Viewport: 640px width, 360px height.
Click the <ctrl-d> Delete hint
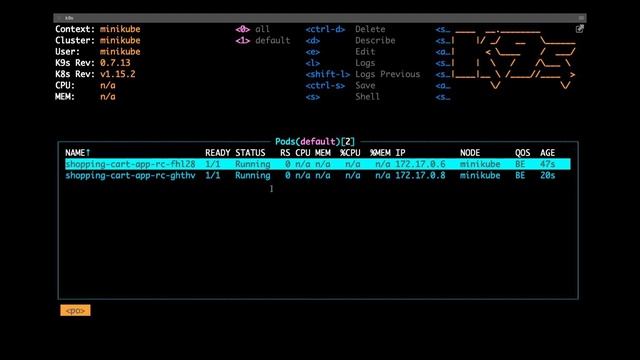(345, 29)
